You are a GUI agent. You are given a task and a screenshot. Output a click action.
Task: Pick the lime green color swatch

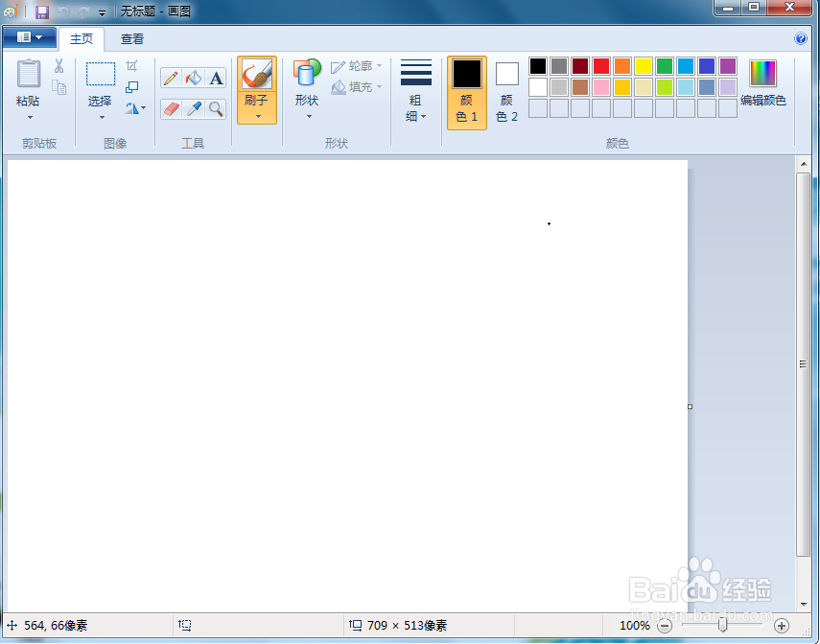[x=665, y=87]
